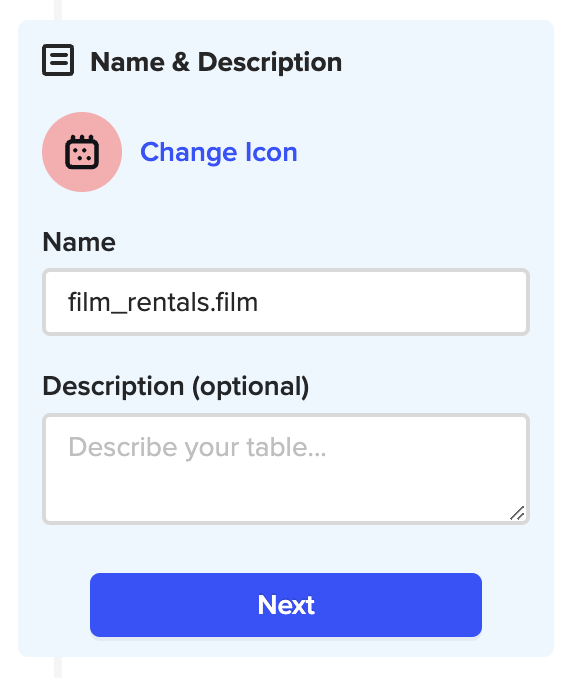The height and width of the screenshot is (678, 570).
Task: Click the Name & Description section icon
Action: (x=58, y=60)
